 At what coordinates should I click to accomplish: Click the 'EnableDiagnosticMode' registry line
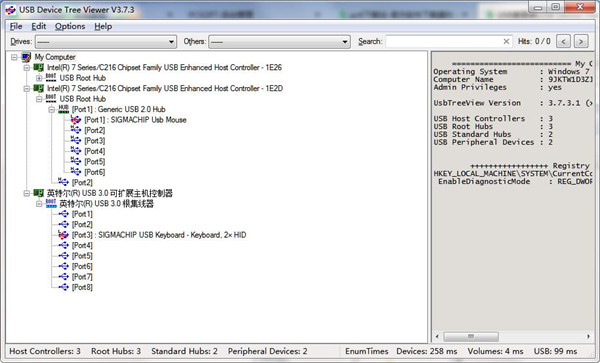pyautogui.click(x=515, y=181)
